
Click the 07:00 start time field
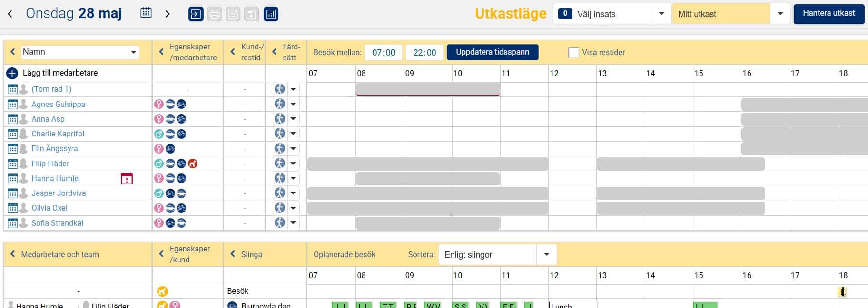pos(384,53)
